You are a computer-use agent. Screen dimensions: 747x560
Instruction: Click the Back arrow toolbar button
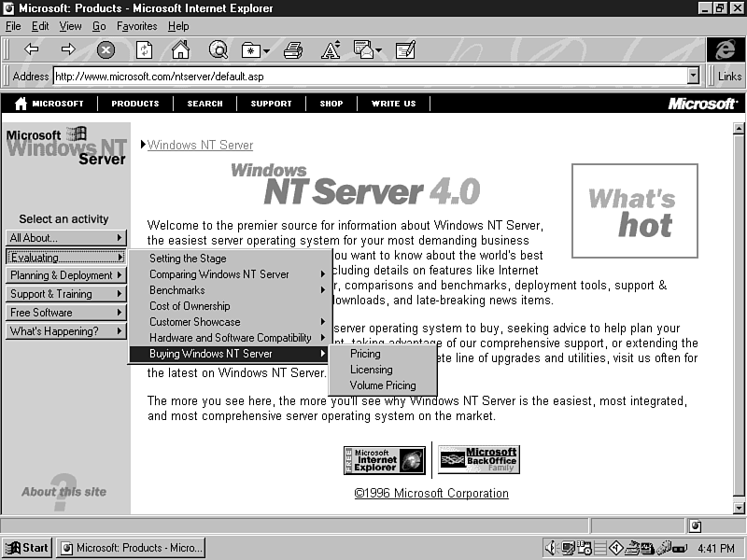(31, 49)
